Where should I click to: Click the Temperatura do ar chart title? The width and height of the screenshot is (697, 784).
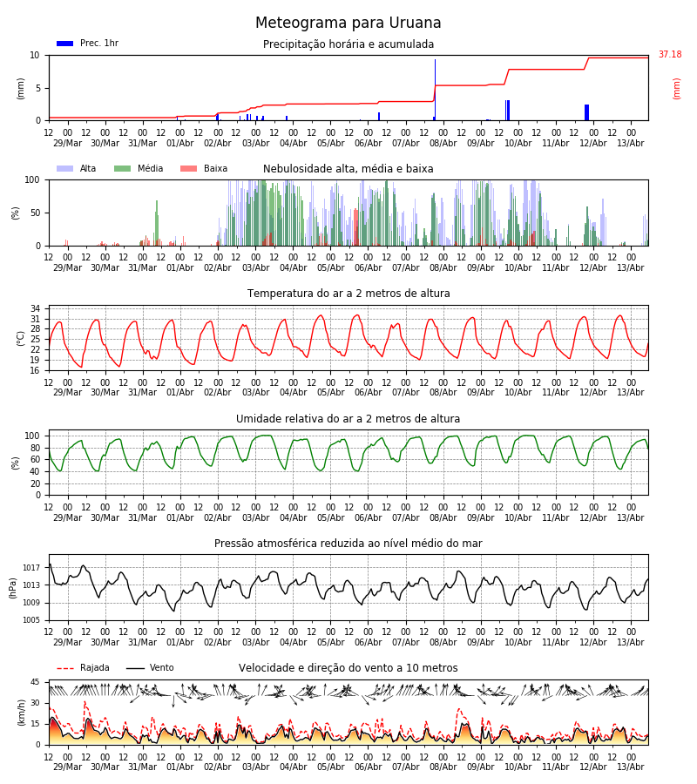(348, 294)
